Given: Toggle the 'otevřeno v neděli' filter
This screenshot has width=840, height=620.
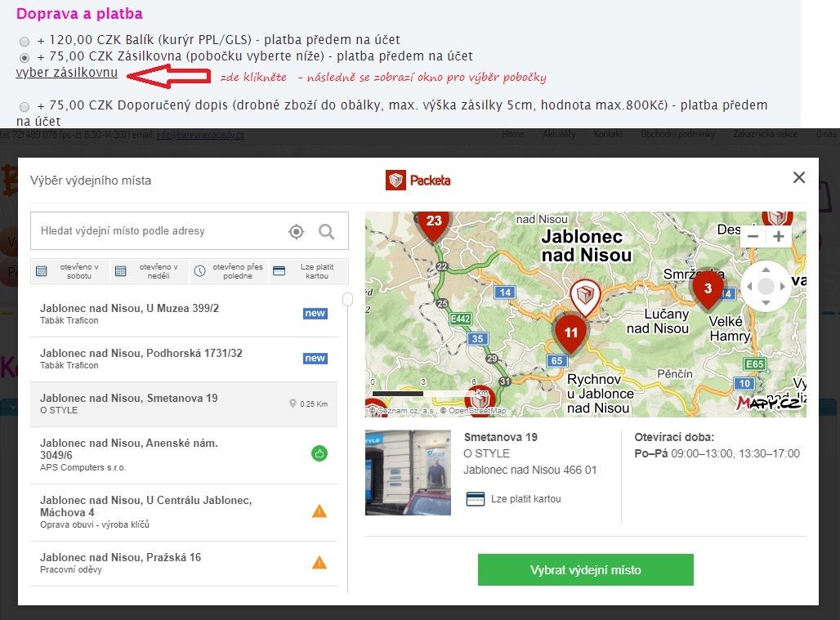Looking at the screenshot, I should coord(150,271).
